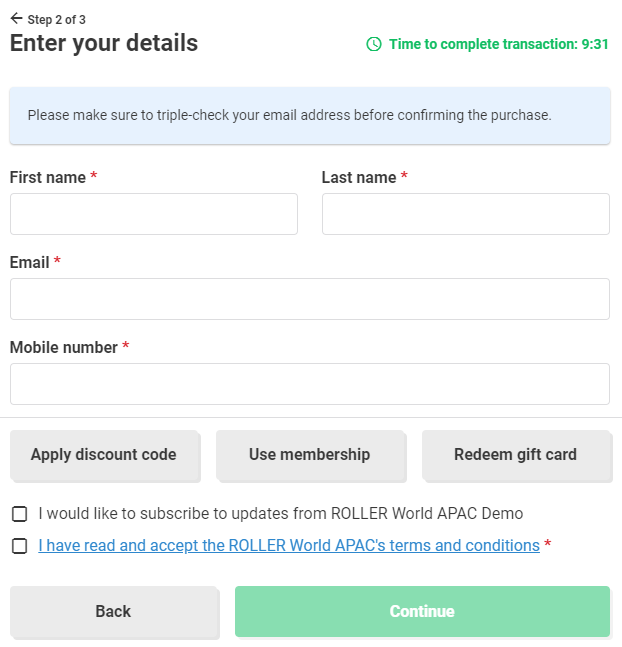
Task: Tick the subscribe to updates checkbox
Action: [20, 514]
